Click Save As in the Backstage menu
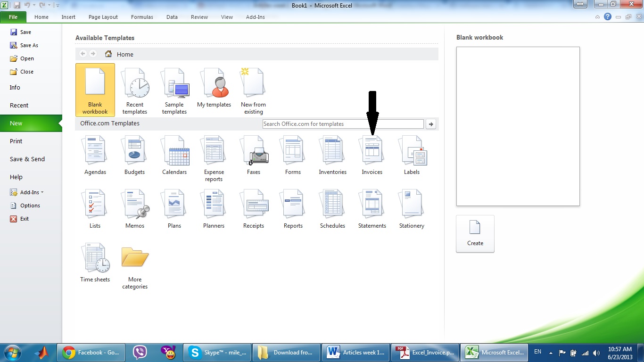This screenshot has height=362, width=644. [x=24, y=45]
